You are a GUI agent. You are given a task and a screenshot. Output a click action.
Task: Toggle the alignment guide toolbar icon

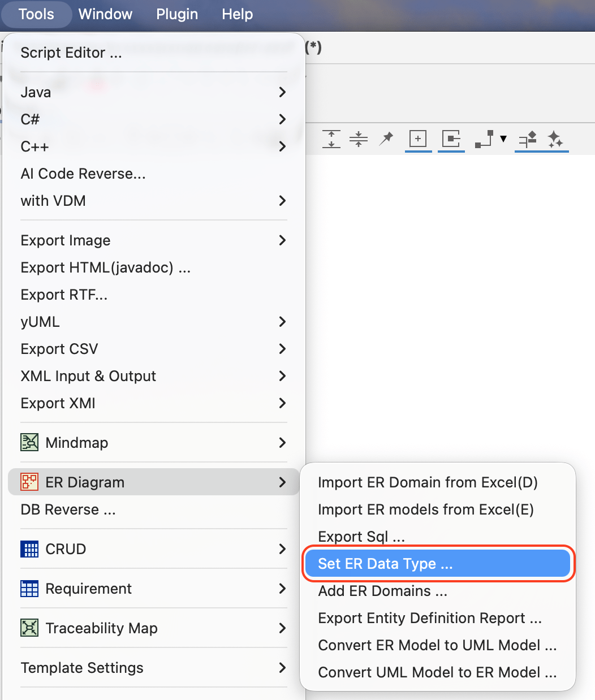point(527,139)
